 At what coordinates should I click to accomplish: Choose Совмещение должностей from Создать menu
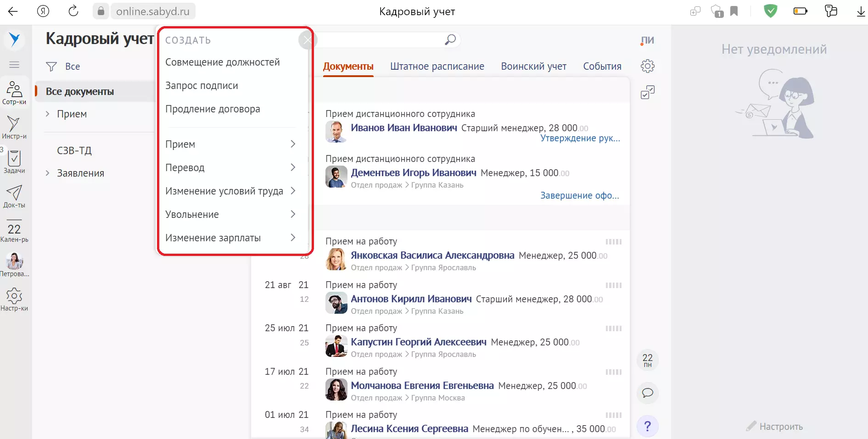point(223,62)
